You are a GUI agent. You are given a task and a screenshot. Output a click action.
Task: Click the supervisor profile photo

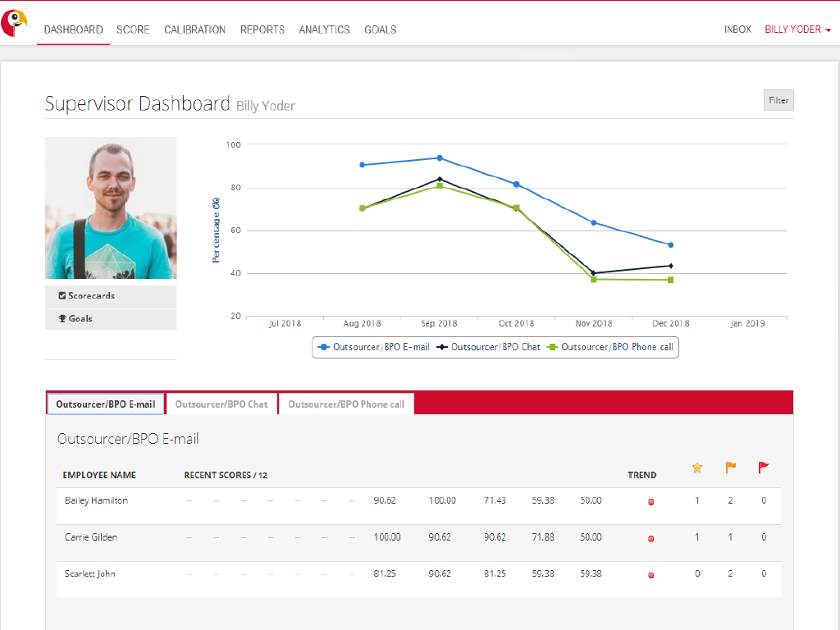click(x=111, y=208)
